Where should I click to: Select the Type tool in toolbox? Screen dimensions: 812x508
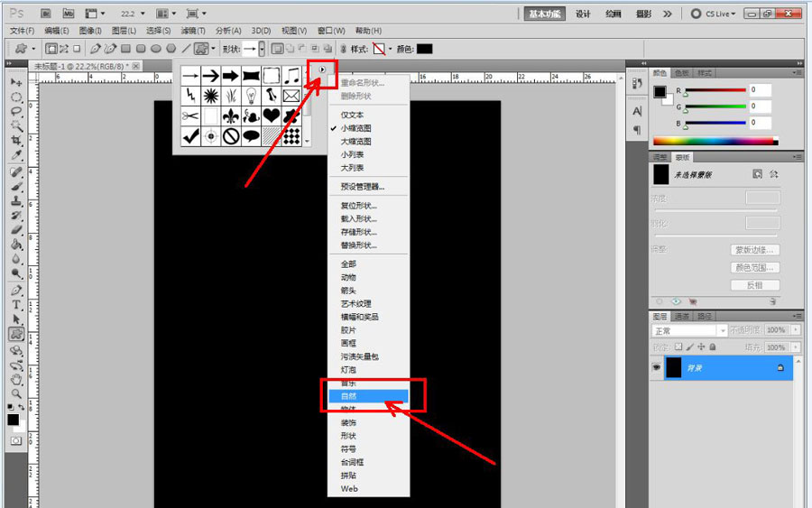pyautogui.click(x=16, y=305)
